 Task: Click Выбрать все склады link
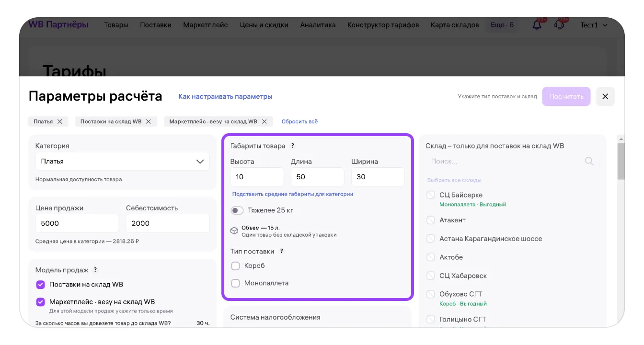point(454,180)
